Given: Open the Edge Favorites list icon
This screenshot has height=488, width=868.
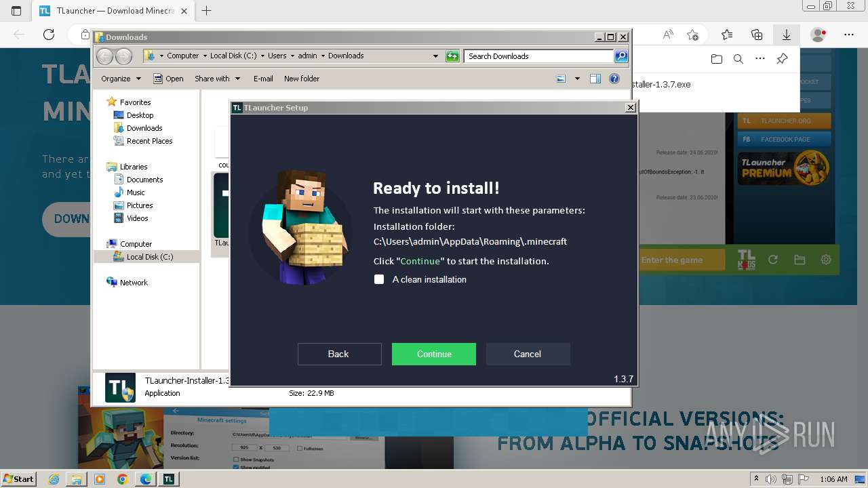Looking at the screenshot, I should pyautogui.click(x=727, y=35).
